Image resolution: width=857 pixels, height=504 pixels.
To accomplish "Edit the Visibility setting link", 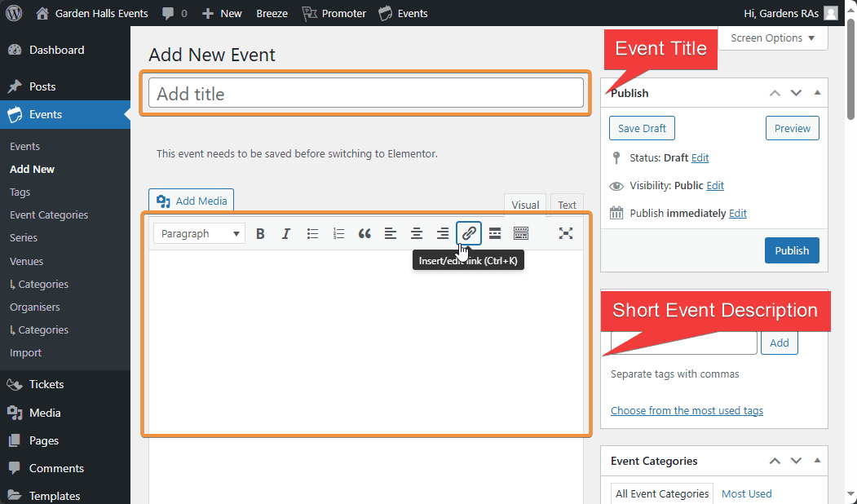I will (715, 186).
